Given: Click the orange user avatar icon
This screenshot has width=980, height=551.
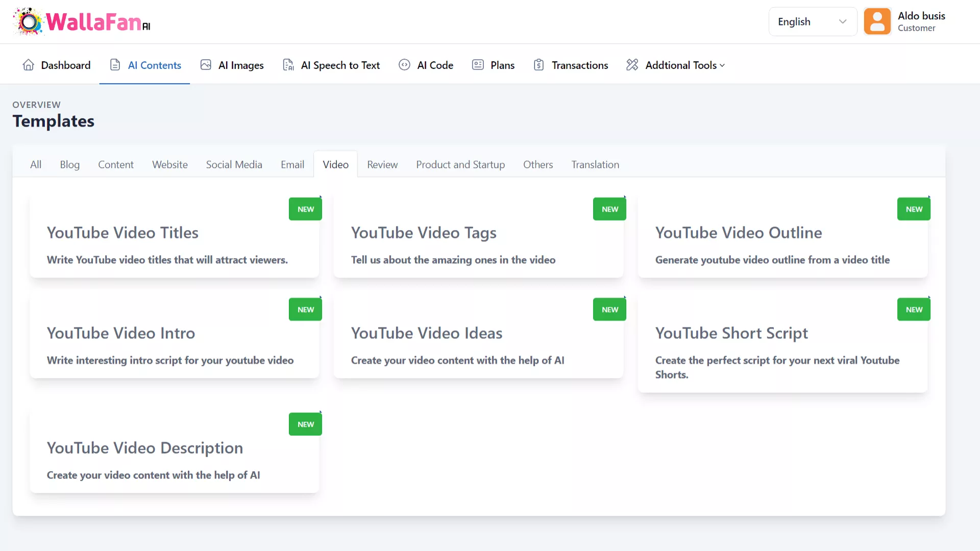Looking at the screenshot, I should (877, 21).
